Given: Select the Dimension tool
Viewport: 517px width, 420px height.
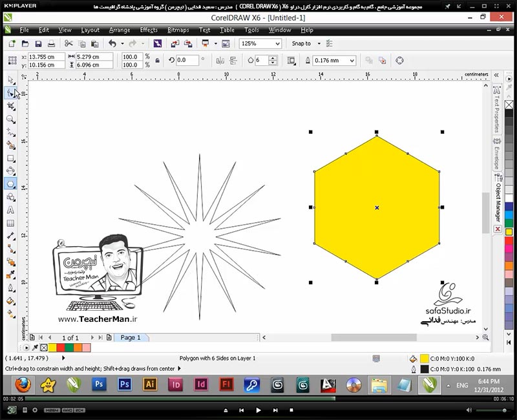Looking at the screenshot, I should click(10, 236).
